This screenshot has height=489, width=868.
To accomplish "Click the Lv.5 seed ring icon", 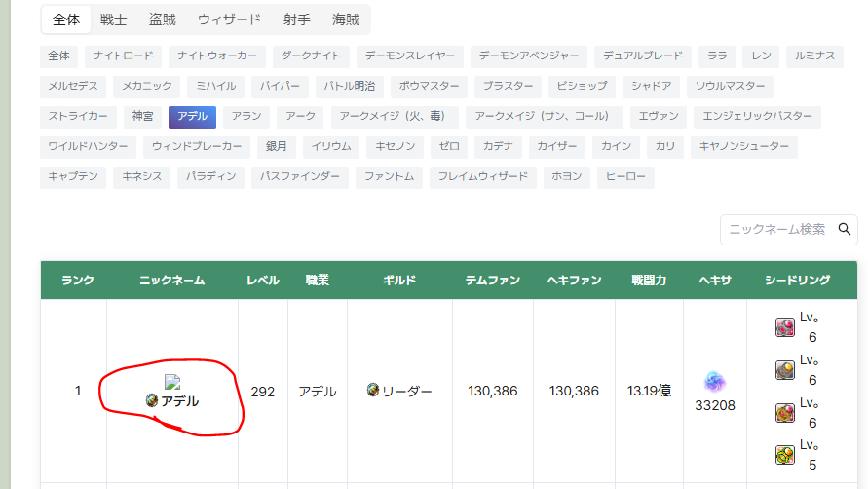I will point(785,455).
